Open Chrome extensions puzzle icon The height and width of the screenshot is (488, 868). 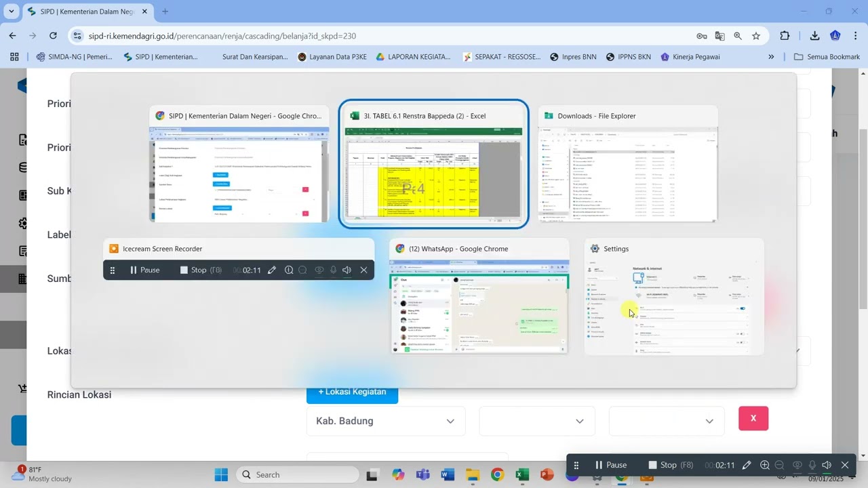[x=785, y=36]
